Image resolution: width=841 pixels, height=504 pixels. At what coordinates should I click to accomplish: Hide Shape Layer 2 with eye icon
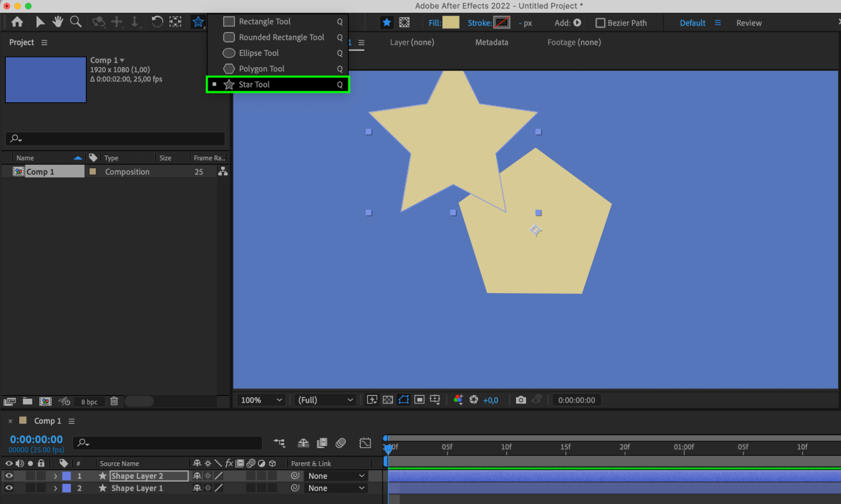9,476
